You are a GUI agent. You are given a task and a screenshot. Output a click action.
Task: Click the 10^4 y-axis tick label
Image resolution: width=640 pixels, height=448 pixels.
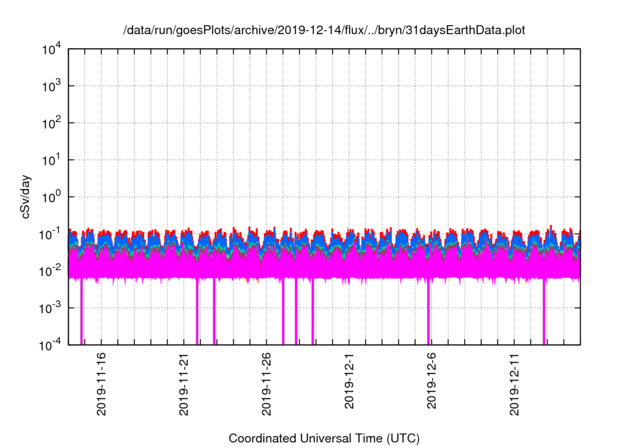(x=52, y=49)
